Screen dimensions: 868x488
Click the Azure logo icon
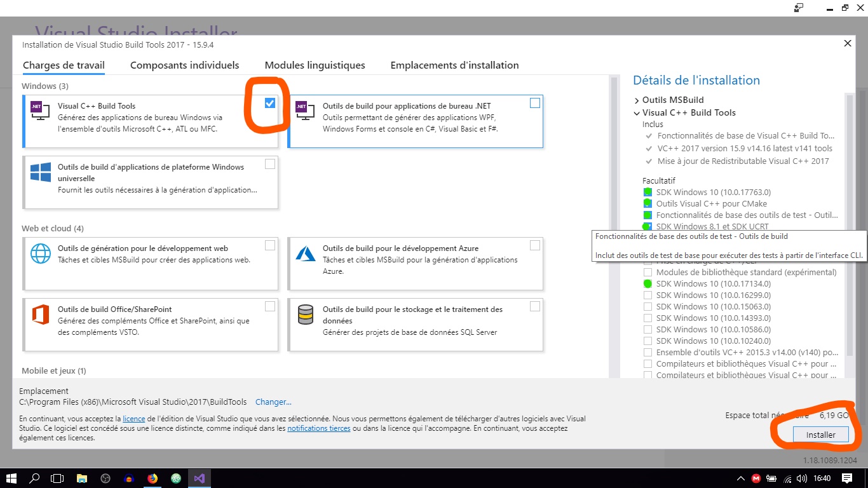point(306,254)
